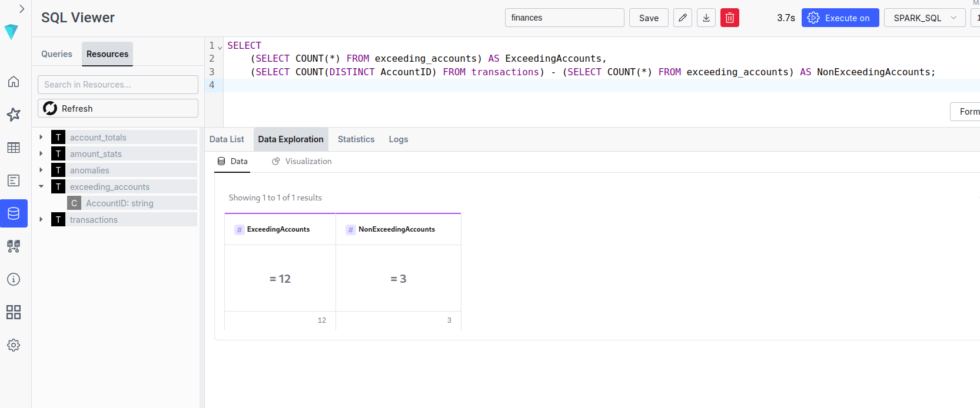Click the Execute on button
980x408 pixels.
(x=840, y=18)
